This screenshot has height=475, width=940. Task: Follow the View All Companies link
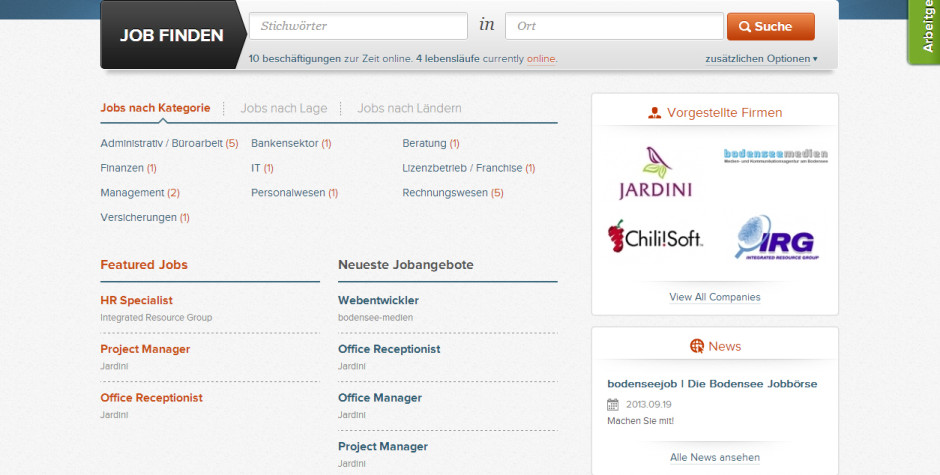point(715,297)
